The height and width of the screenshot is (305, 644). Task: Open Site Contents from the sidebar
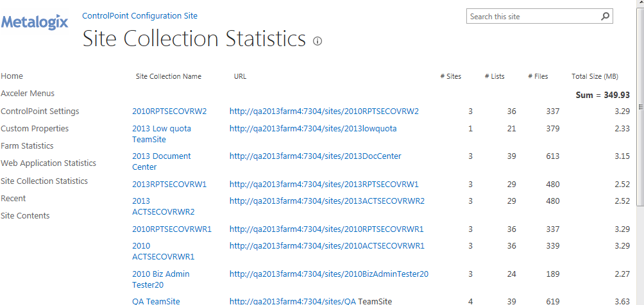[25, 216]
